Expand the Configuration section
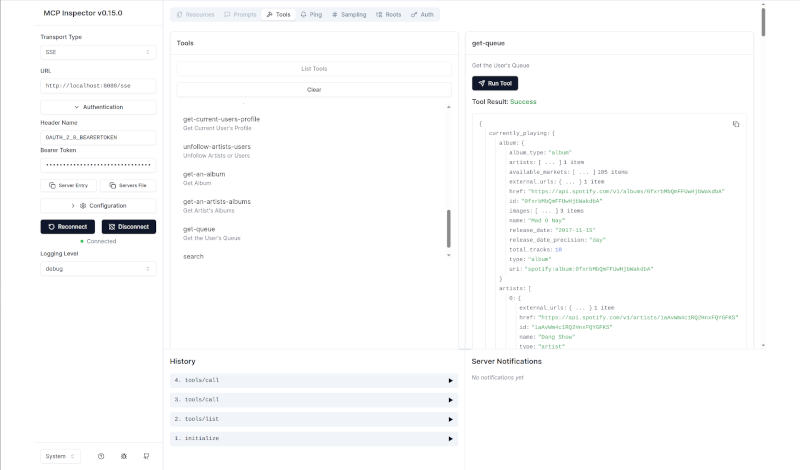This screenshot has width=800, height=470. pyautogui.click(x=98, y=205)
